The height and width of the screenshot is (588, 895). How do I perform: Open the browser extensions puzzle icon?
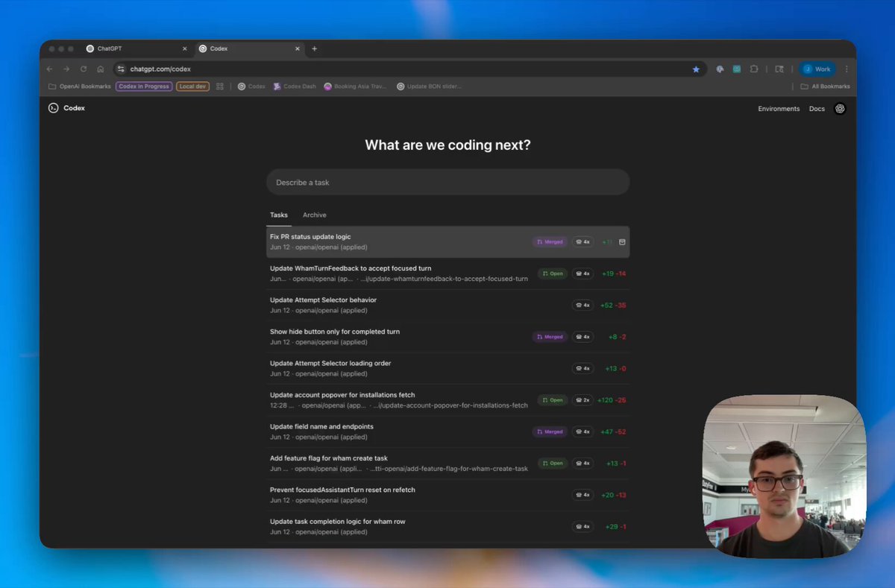point(754,69)
